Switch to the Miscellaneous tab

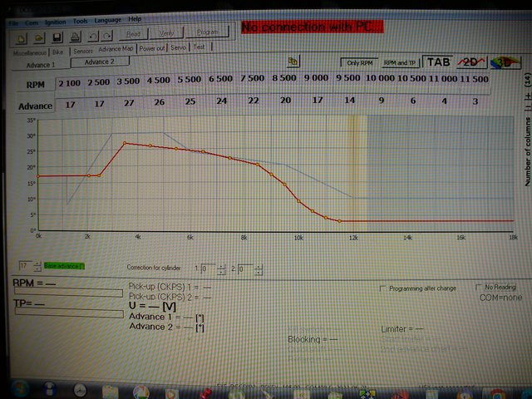tap(30, 52)
